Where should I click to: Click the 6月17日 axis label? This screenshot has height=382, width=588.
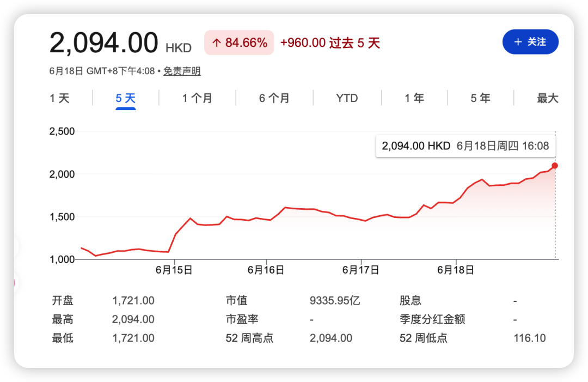[x=361, y=270]
